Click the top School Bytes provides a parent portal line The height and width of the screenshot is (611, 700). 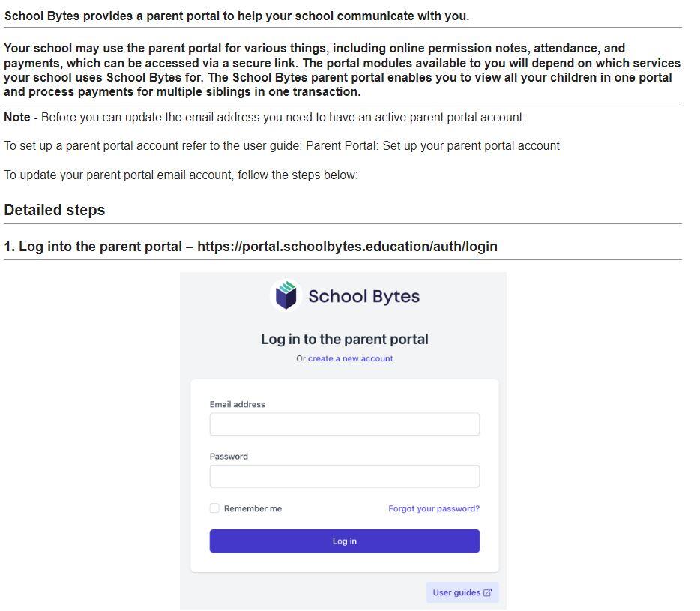[x=237, y=16]
